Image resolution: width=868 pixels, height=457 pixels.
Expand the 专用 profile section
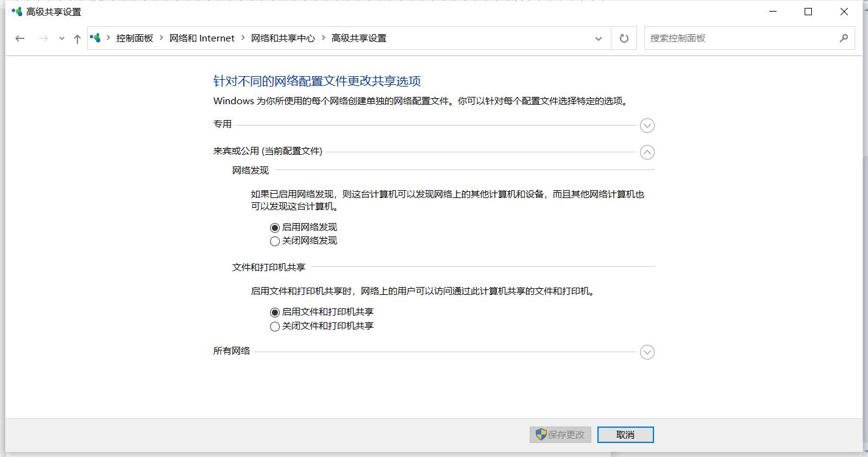pyautogui.click(x=647, y=126)
